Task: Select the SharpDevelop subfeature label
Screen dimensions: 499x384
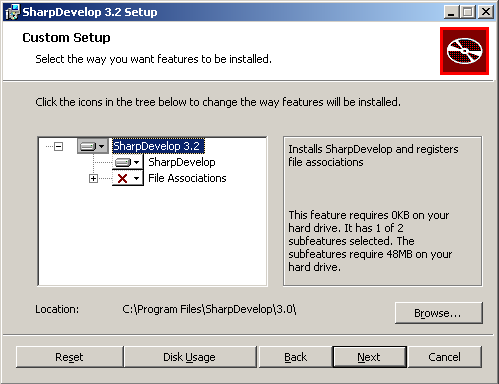Action: tap(182, 162)
